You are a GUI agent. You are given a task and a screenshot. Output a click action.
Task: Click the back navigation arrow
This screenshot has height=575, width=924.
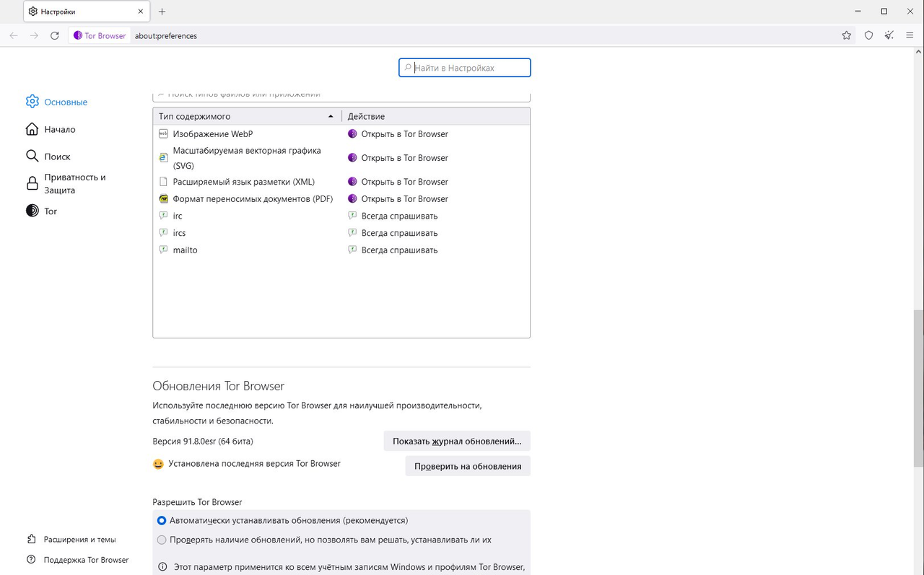[14, 35]
